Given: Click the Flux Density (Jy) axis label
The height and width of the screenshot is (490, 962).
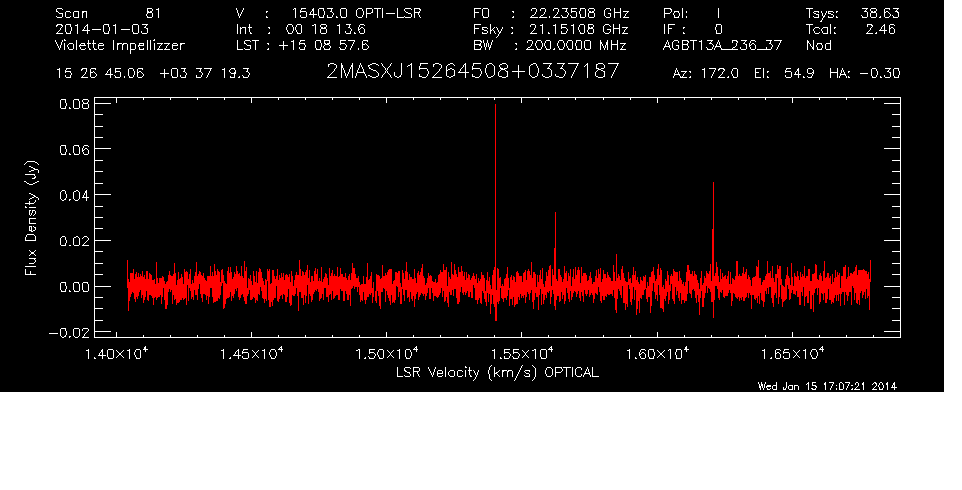Looking at the screenshot, I should (x=31, y=218).
